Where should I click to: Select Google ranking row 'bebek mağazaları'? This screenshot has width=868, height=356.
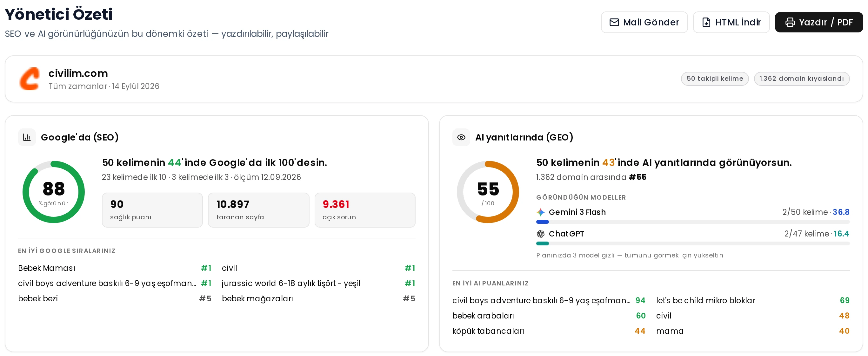pyautogui.click(x=318, y=299)
